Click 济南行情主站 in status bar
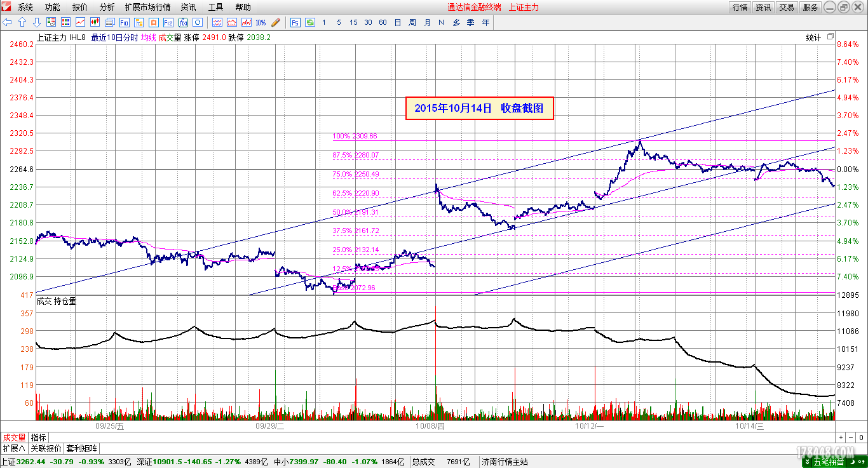Viewport: 868px width, 468px height. [x=505, y=462]
